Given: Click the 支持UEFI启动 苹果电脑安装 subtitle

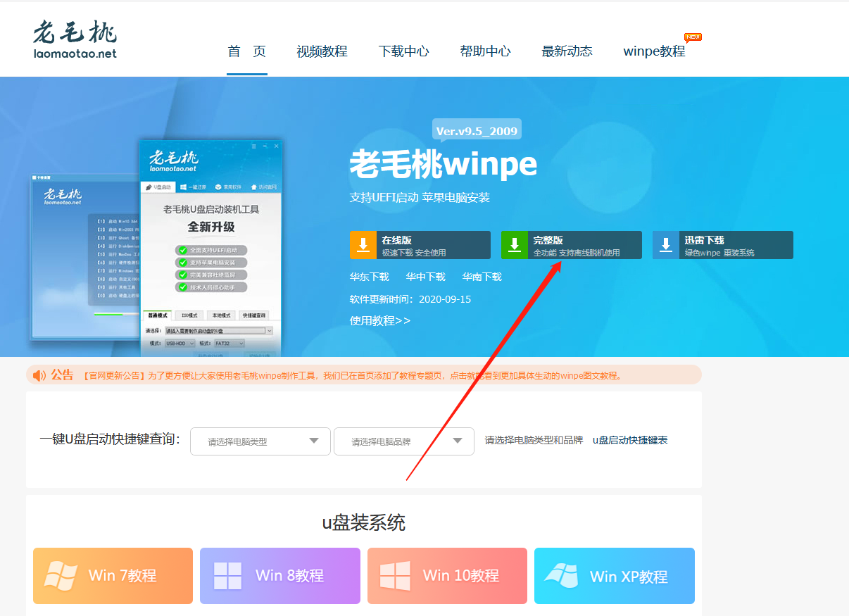Looking at the screenshot, I should tap(420, 198).
